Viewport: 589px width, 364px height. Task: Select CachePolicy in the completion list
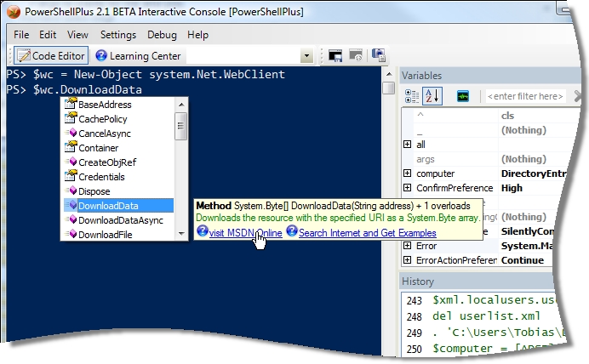(x=102, y=119)
